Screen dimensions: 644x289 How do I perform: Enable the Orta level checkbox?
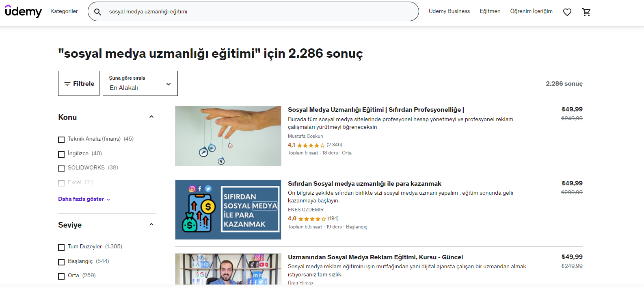[x=61, y=276]
